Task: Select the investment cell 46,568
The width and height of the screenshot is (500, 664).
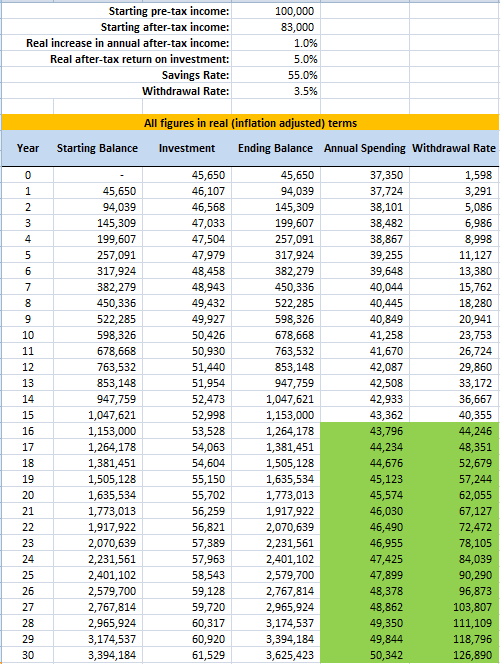Action: coord(208,207)
